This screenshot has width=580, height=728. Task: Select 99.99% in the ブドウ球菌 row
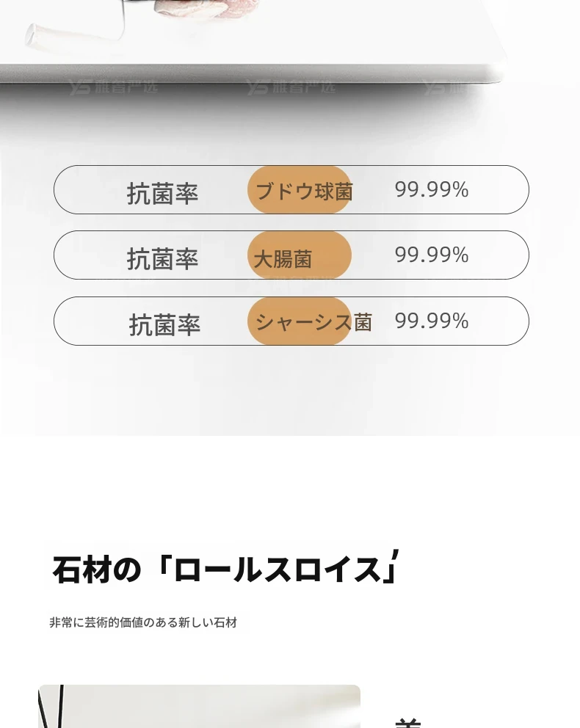coord(431,189)
